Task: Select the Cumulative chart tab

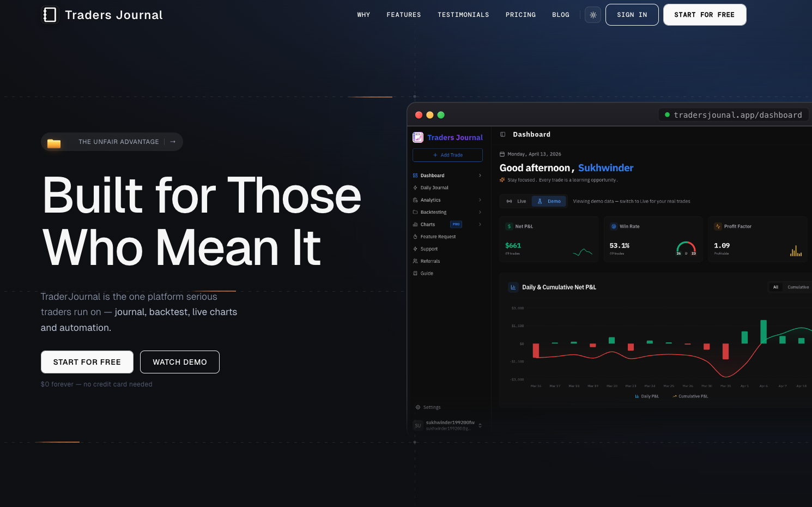Action: (x=798, y=287)
